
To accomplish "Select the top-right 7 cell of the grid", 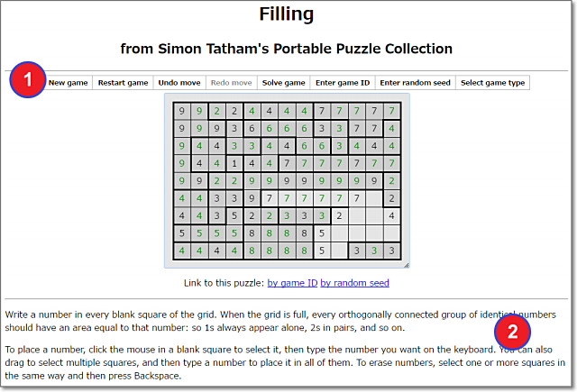I will tap(391, 112).
